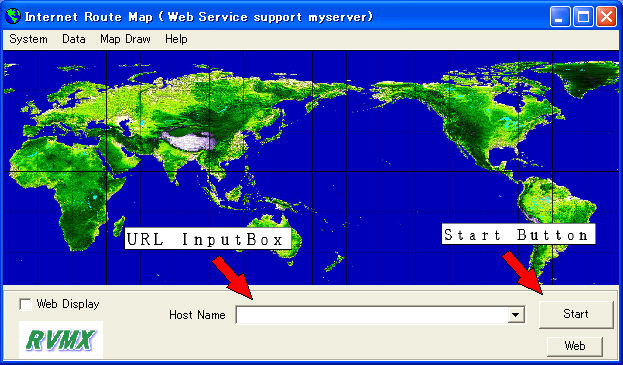
Task: Open the System menu
Action: point(29,39)
